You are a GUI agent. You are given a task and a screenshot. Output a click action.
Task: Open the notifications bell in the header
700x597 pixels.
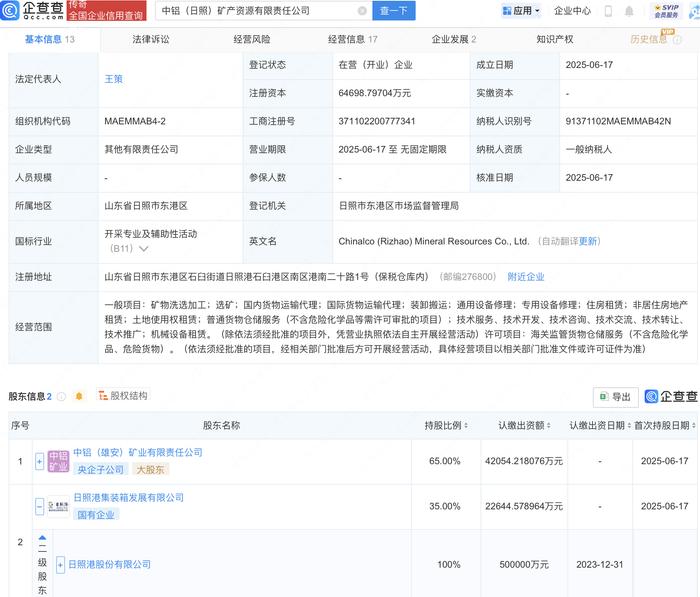click(629, 11)
